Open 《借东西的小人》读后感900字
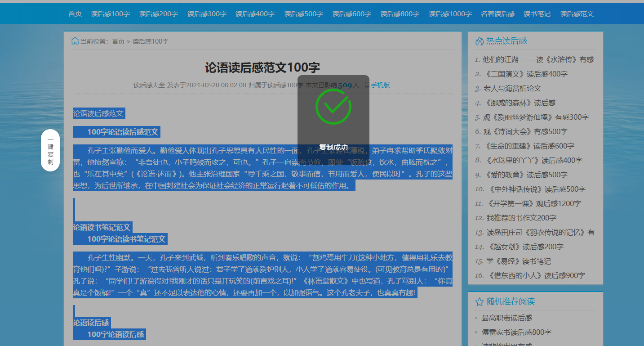The image size is (644, 346). [536, 275]
